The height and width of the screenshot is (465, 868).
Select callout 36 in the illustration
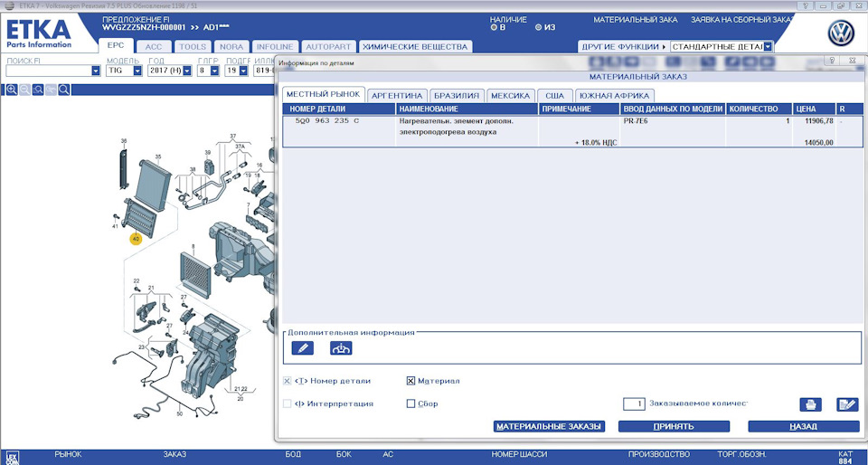point(124,140)
